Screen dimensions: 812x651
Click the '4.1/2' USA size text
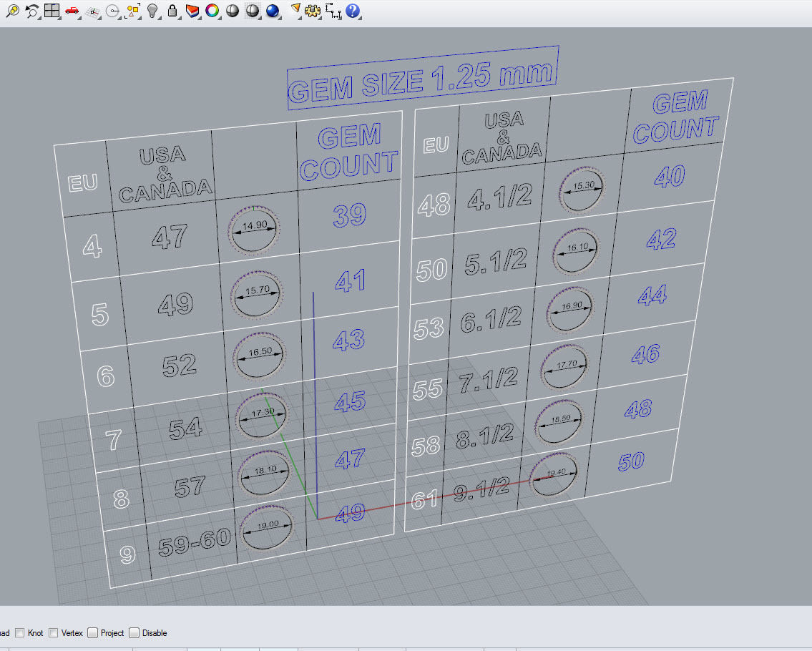point(500,197)
